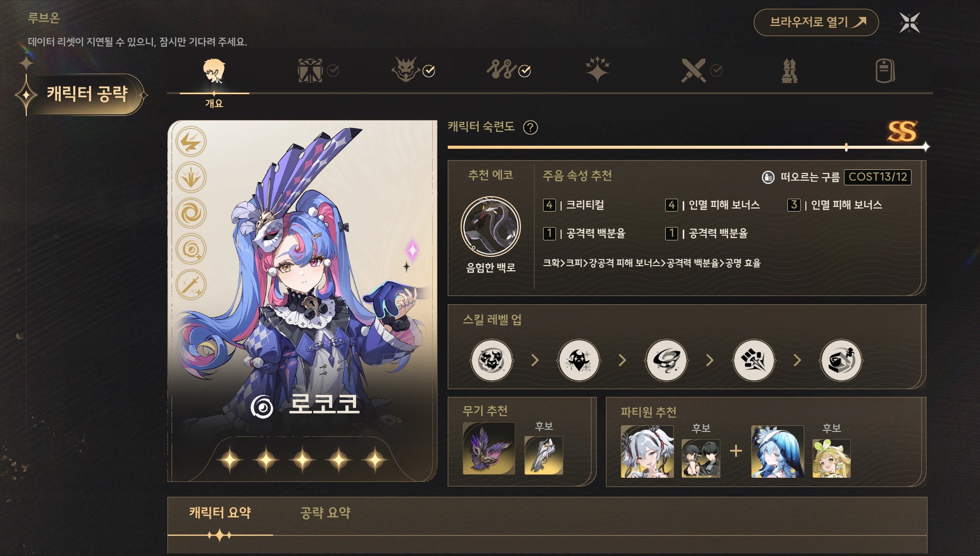This screenshot has height=556, width=980.
Task: Click the 음험한 백로 echo icon
Action: click(491, 227)
